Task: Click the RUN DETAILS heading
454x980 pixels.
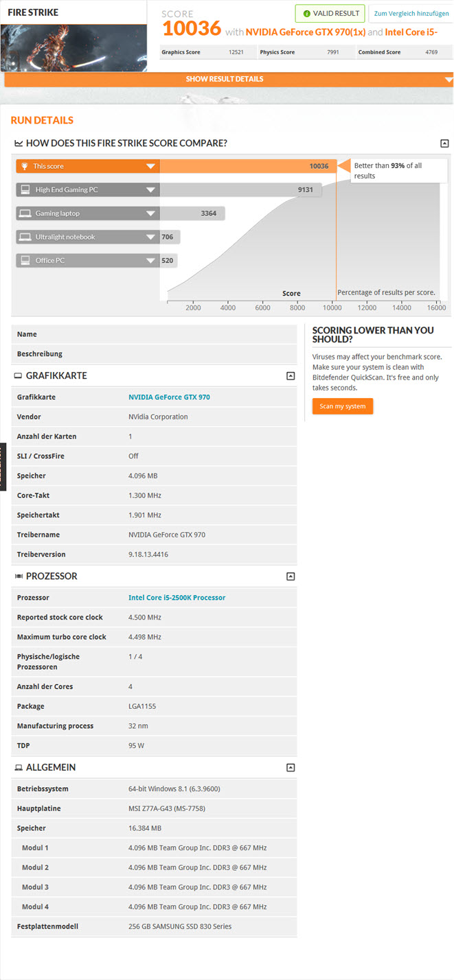Action: click(x=42, y=120)
